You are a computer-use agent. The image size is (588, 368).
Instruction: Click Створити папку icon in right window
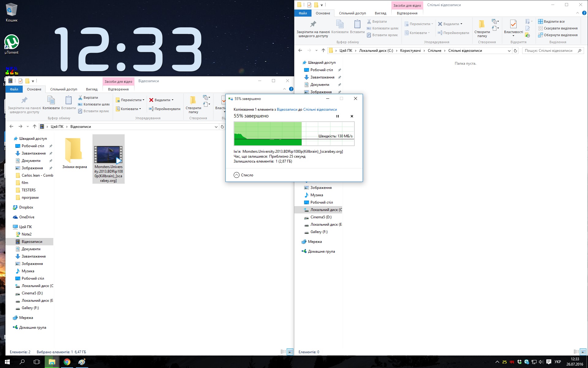(x=482, y=25)
